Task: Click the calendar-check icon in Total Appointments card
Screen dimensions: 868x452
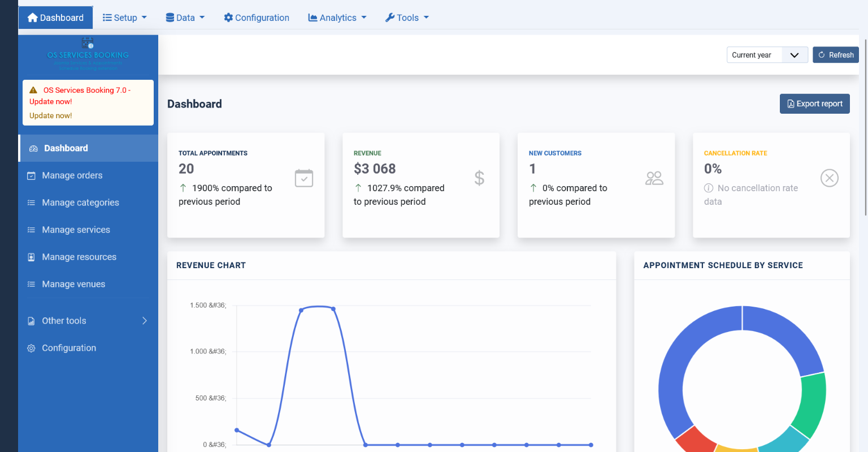Action: click(x=304, y=178)
